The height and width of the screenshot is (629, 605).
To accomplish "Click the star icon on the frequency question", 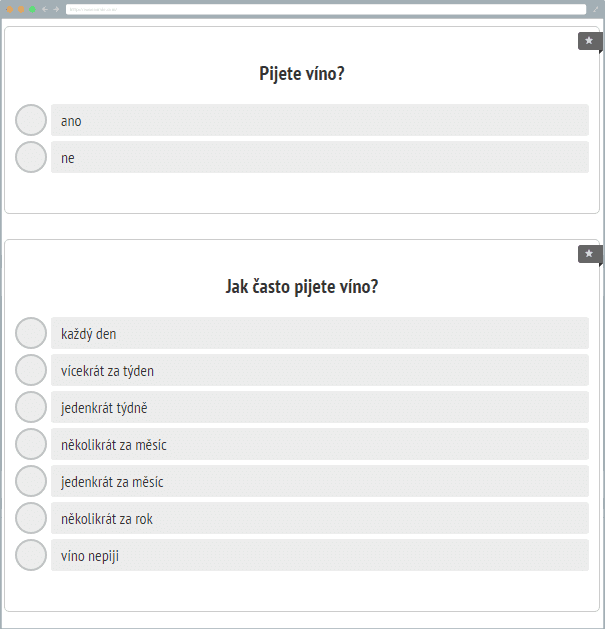I will coord(589,254).
